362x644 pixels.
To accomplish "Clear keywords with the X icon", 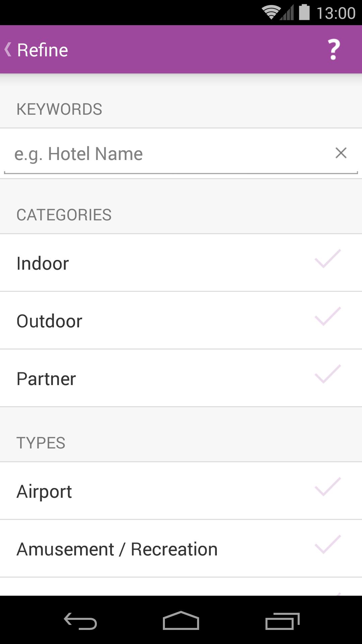I will pyautogui.click(x=341, y=153).
